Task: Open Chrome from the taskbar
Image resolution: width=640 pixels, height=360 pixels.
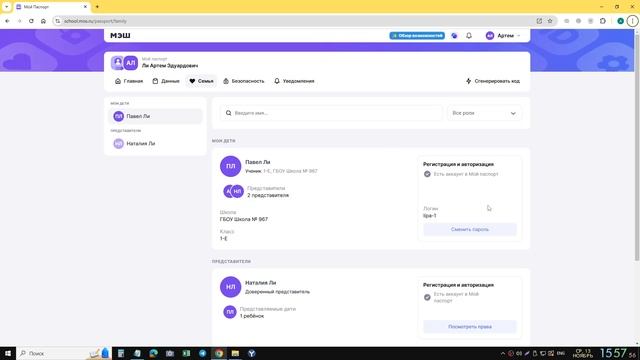Action: tap(219, 353)
